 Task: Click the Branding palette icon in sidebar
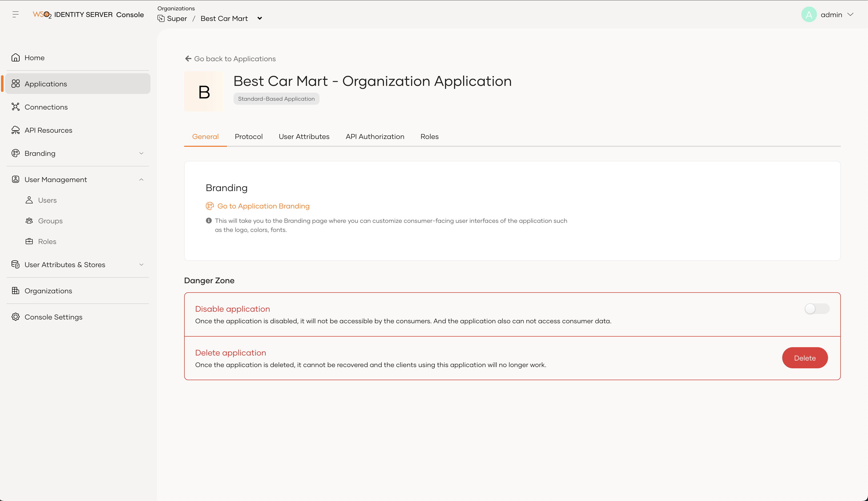click(15, 153)
